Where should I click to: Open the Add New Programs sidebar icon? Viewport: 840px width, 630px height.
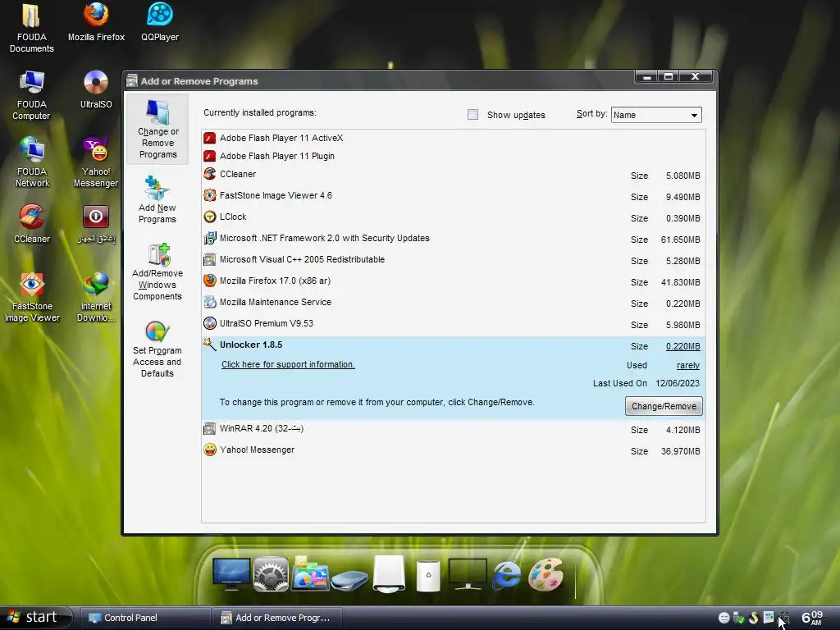[x=157, y=199]
